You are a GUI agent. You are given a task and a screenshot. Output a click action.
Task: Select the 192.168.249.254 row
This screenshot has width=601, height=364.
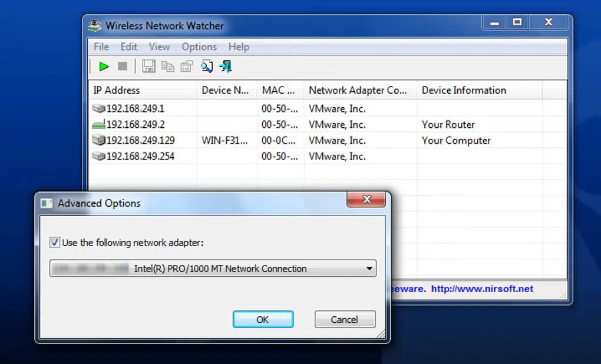[x=328, y=156]
